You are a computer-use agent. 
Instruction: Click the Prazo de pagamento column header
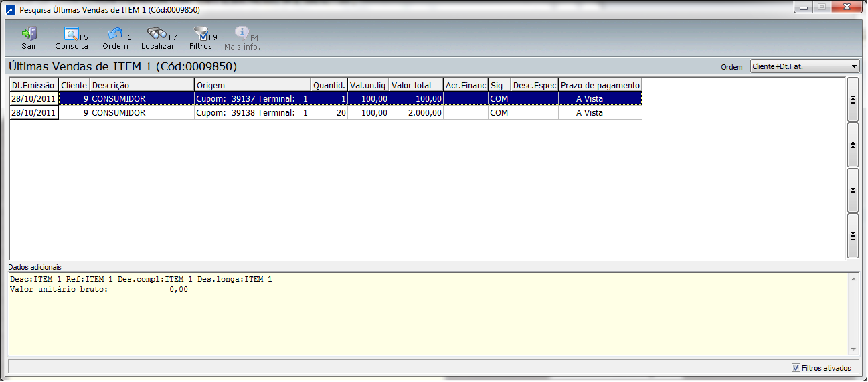[x=600, y=85]
